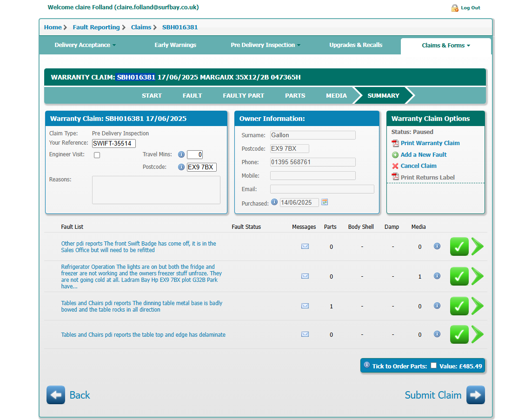Click the info icon on the dining table fault row
This screenshot has width=525, height=420.
tap(437, 306)
